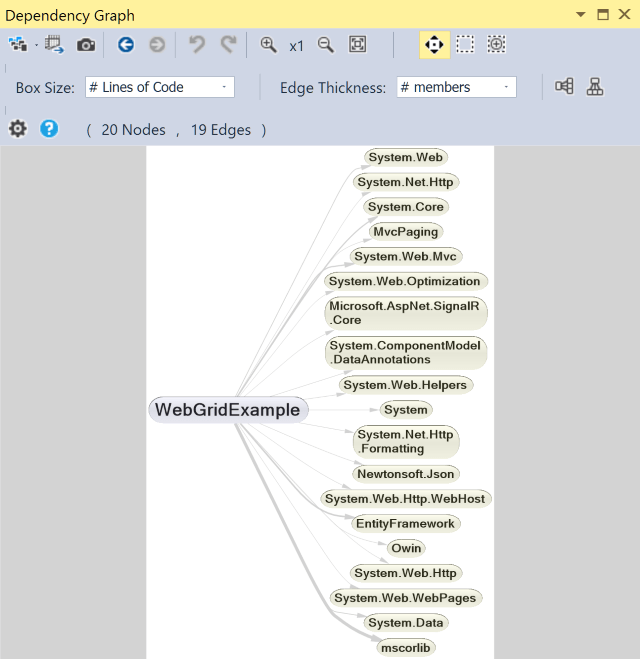Image resolution: width=640 pixels, height=659 pixels.
Task: Click the Newtonsoft.Json node
Action: tap(406, 474)
